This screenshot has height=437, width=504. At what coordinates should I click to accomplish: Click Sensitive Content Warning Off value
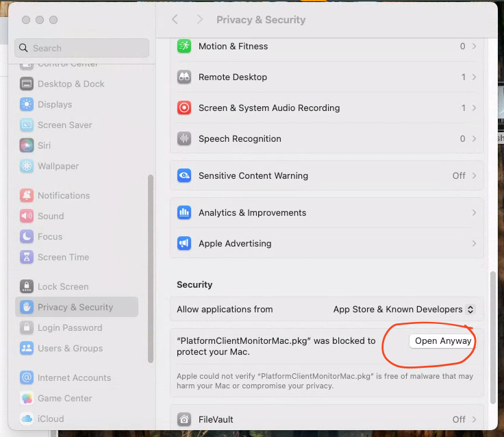pyautogui.click(x=459, y=175)
